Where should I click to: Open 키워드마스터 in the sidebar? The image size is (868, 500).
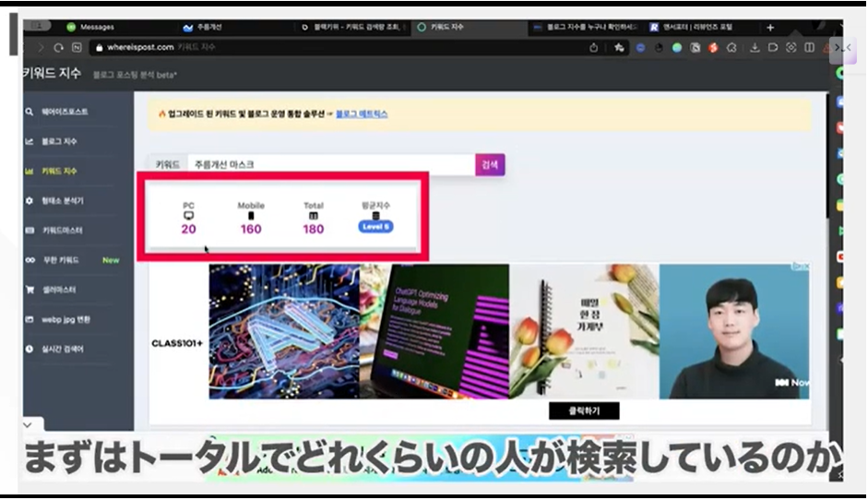click(62, 230)
